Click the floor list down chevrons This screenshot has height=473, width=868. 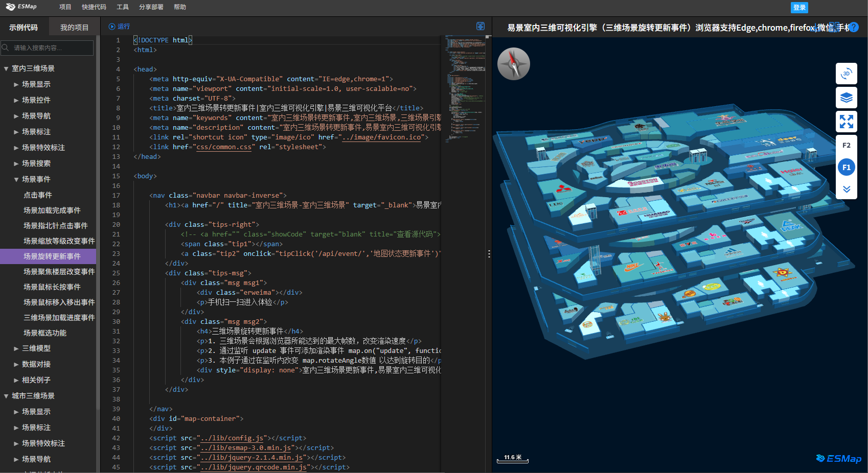(x=847, y=189)
